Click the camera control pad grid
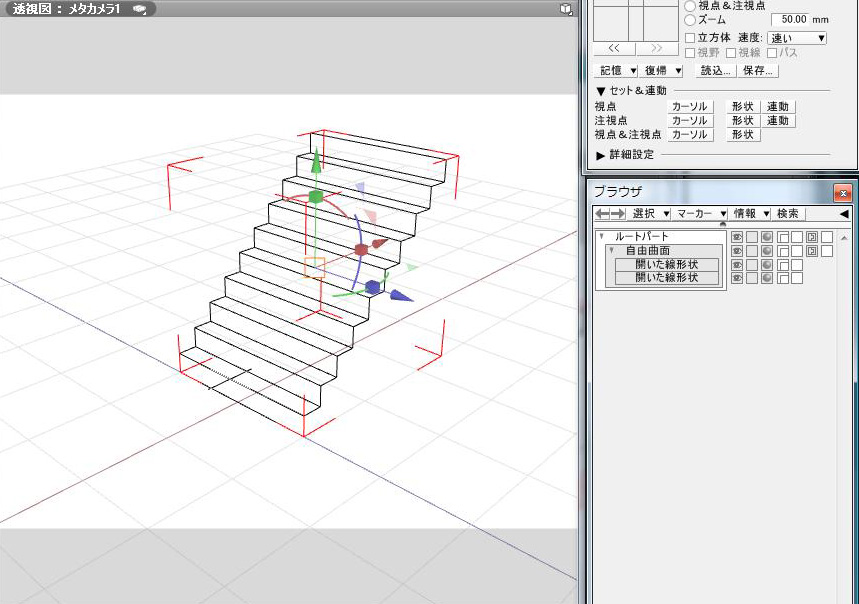This screenshot has height=604, width=859. pyautogui.click(x=636, y=21)
